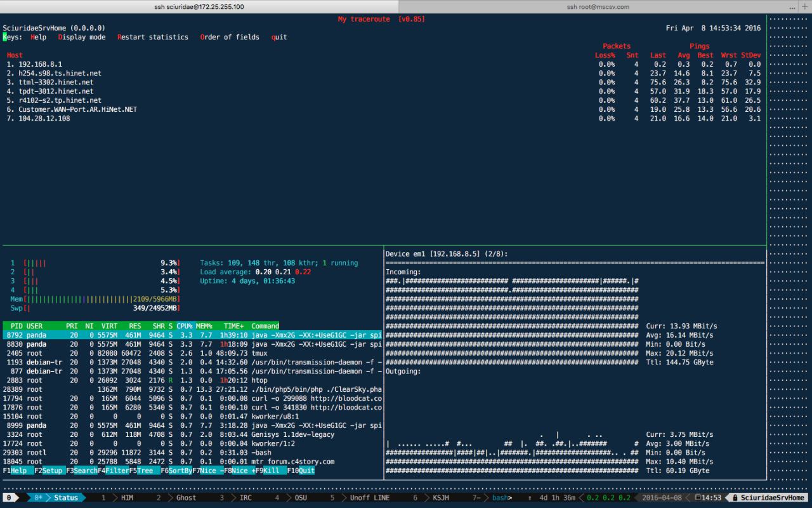Select the -bash process row PID 29303
This screenshot has width=812, height=508.
pyautogui.click(x=192, y=453)
